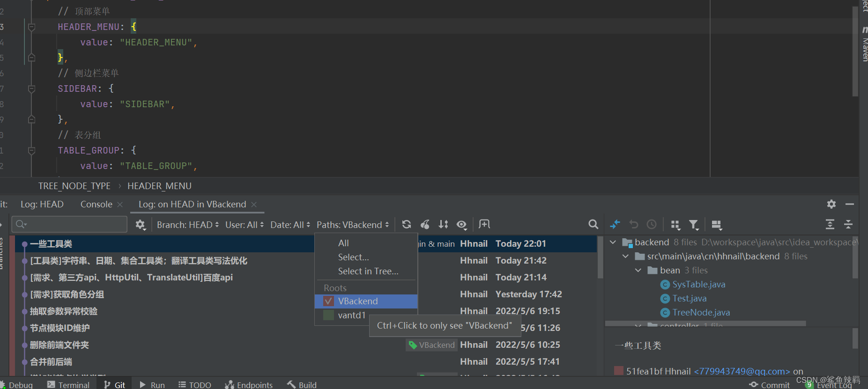Click the SysTable.java class icon

(x=665, y=285)
